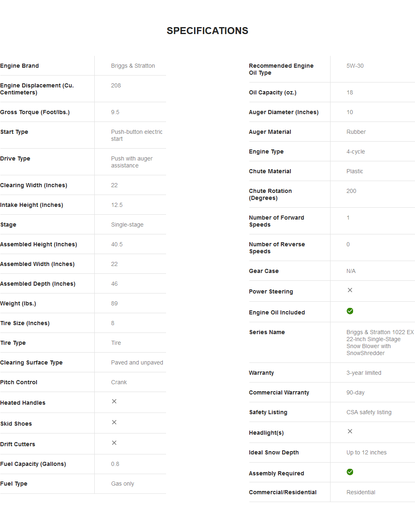Click the X icon beside Power Steering
Screen dimensions: 415x532
pos(350,290)
